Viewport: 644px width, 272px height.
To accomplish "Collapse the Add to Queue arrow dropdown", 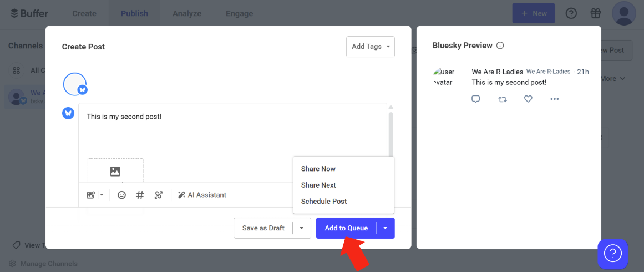I will pos(386,228).
